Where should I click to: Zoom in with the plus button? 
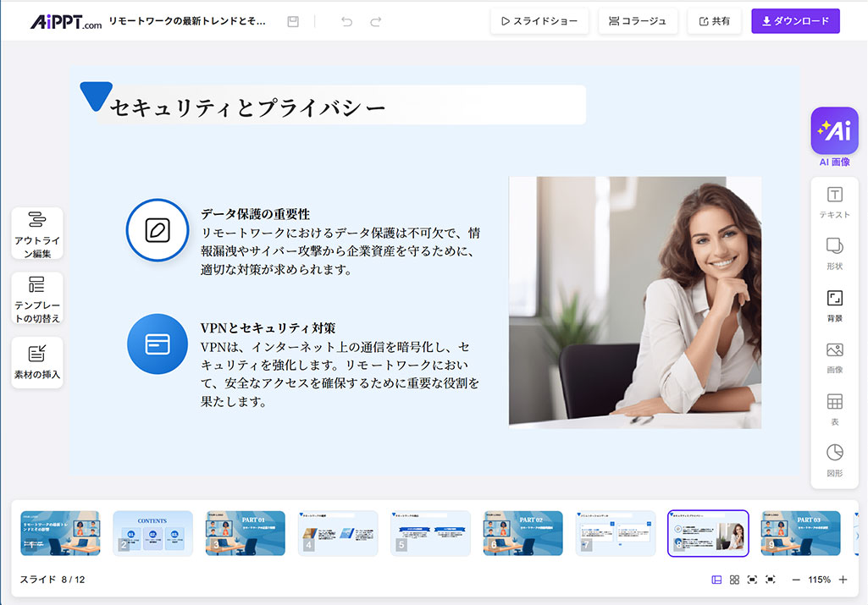pos(843,580)
